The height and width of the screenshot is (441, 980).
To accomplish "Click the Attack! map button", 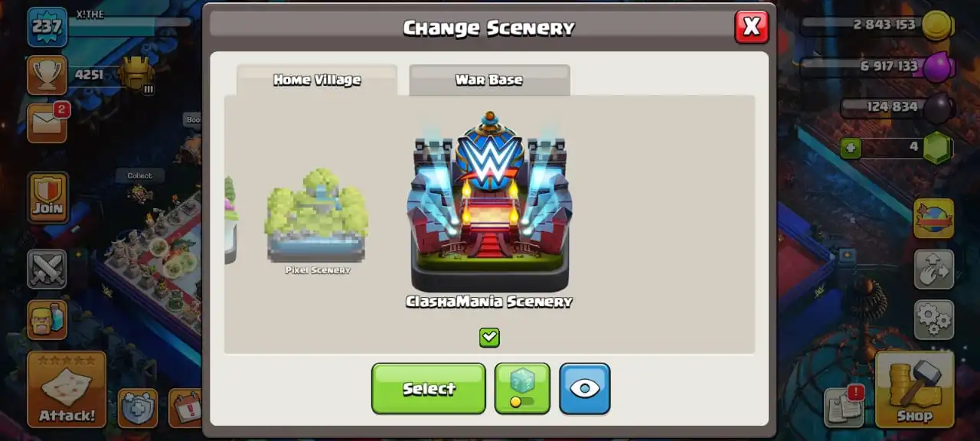I will [67, 389].
